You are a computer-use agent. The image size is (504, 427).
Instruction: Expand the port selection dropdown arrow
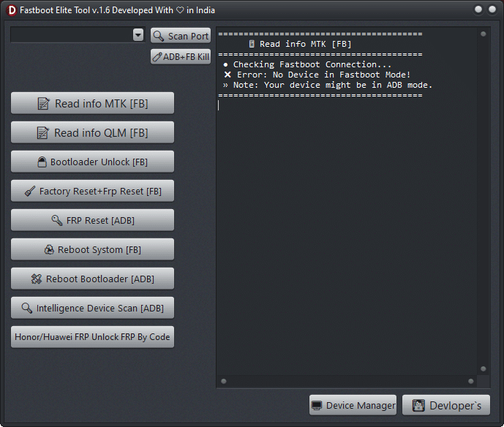pos(138,35)
